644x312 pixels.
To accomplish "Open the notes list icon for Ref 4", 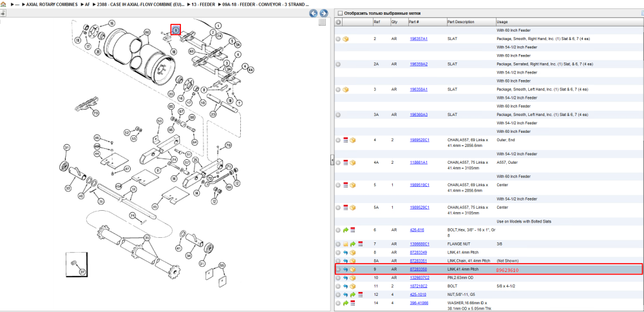I will point(346,140).
